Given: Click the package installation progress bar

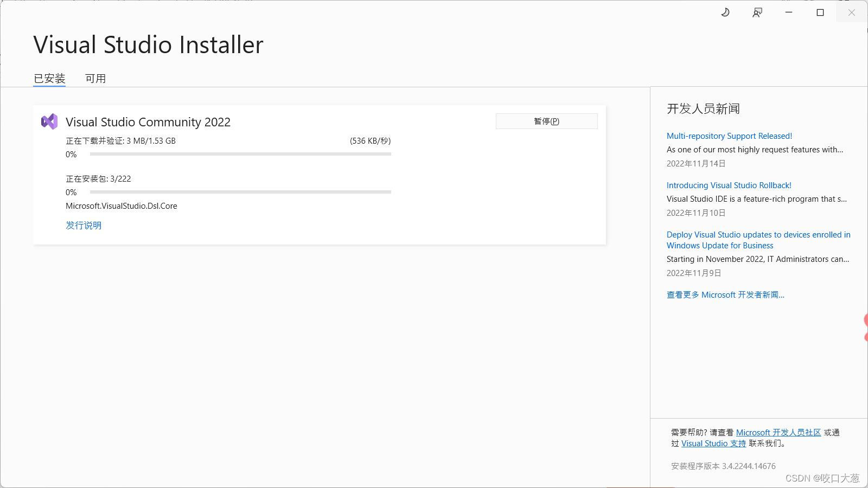Looking at the screenshot, I should (240, 192).
